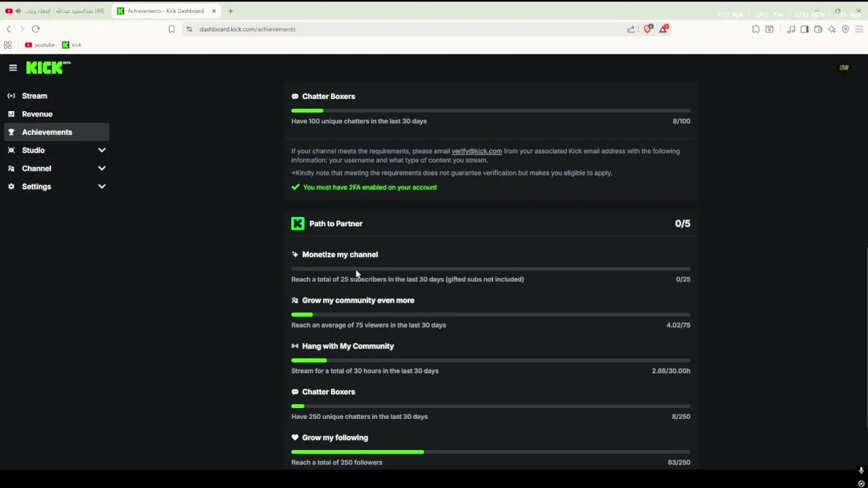Click the Grow my following progress bar

pos(491,452)
